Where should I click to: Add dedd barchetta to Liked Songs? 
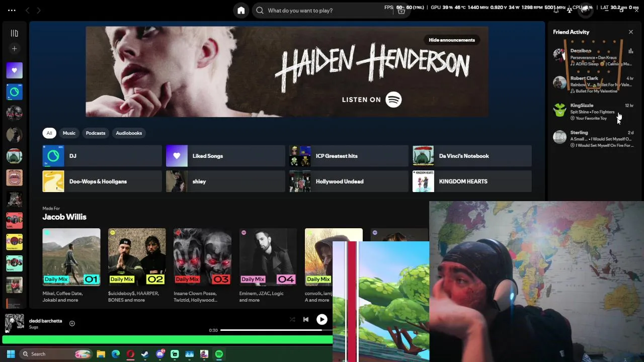click(x=72, y=323)
